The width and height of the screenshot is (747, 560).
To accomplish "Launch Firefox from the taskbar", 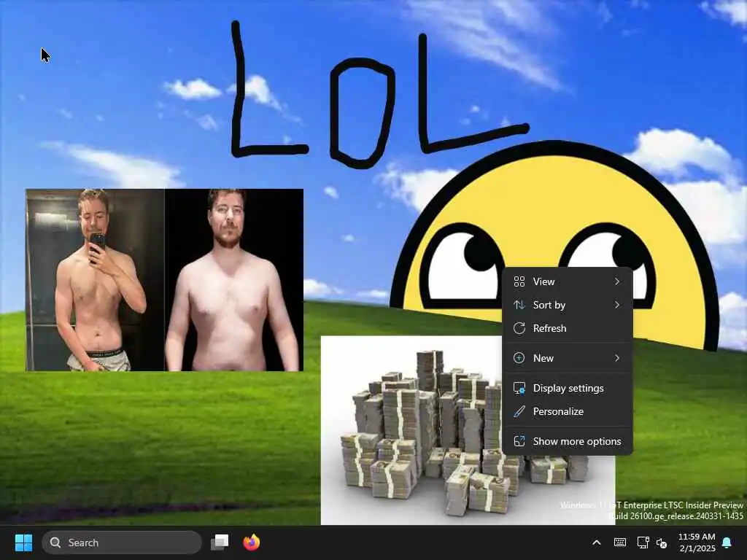I will [251, 542].
